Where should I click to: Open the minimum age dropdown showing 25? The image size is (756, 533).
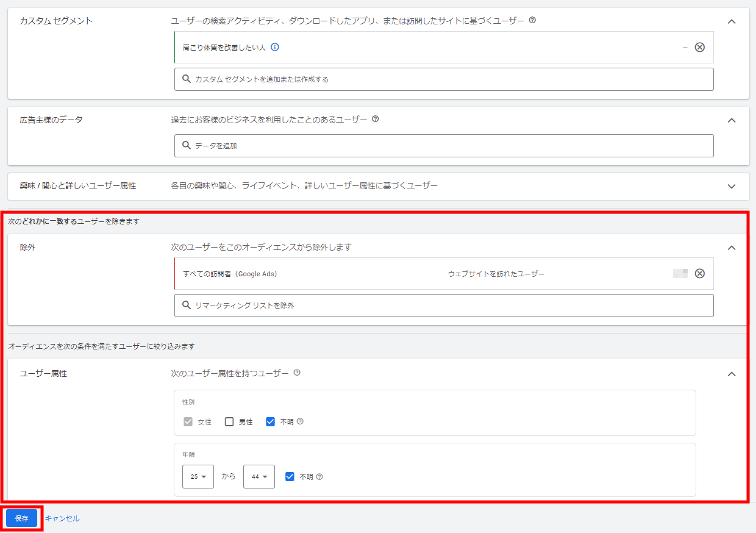[x=198, y=477]
